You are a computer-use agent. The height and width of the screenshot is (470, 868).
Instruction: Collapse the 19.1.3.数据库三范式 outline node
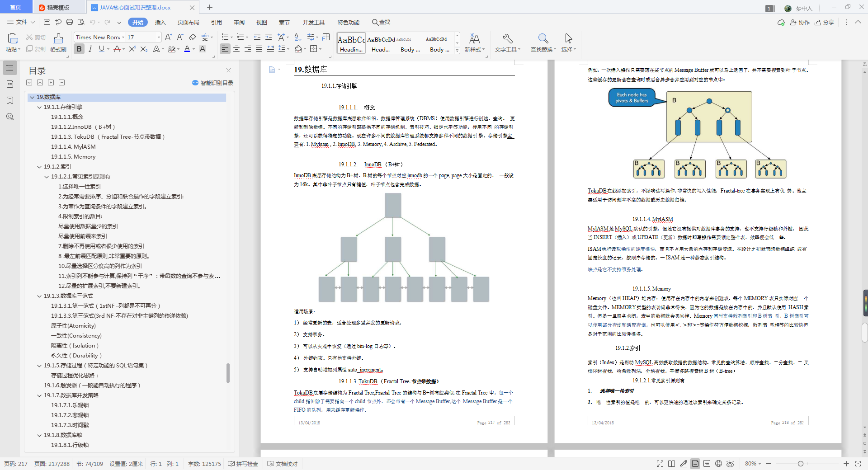39,296
